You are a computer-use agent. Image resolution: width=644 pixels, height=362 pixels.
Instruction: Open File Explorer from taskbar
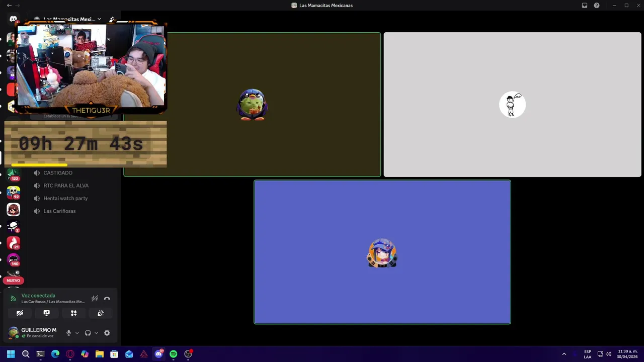point(100,354)
